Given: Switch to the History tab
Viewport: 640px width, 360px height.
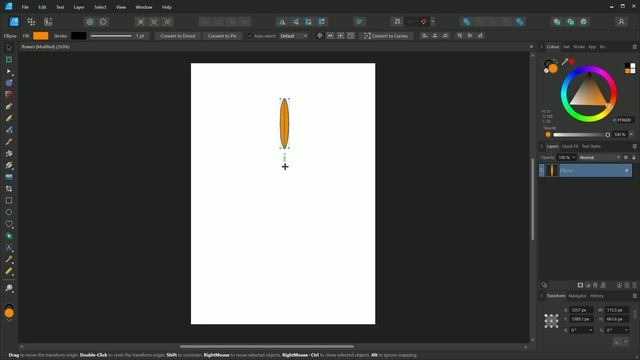Looking at the screenshot, I should tap(597, 296).
